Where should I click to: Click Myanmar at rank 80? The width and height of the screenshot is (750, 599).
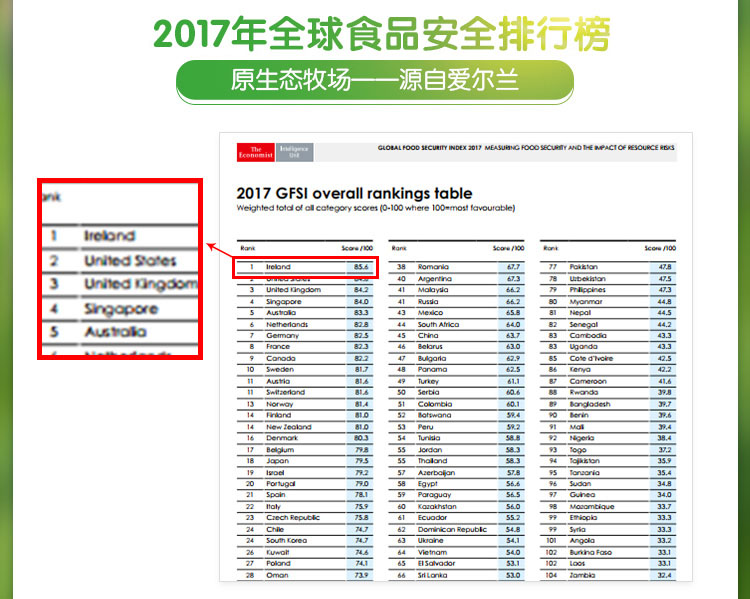585,301
